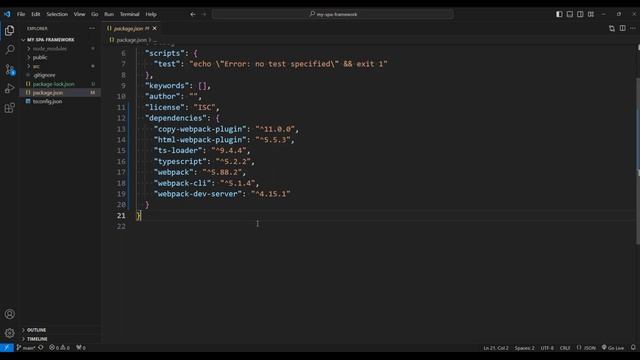Open the notifications bell icon
This screenshot has height=360, width=640.
[x=633, y=348]
